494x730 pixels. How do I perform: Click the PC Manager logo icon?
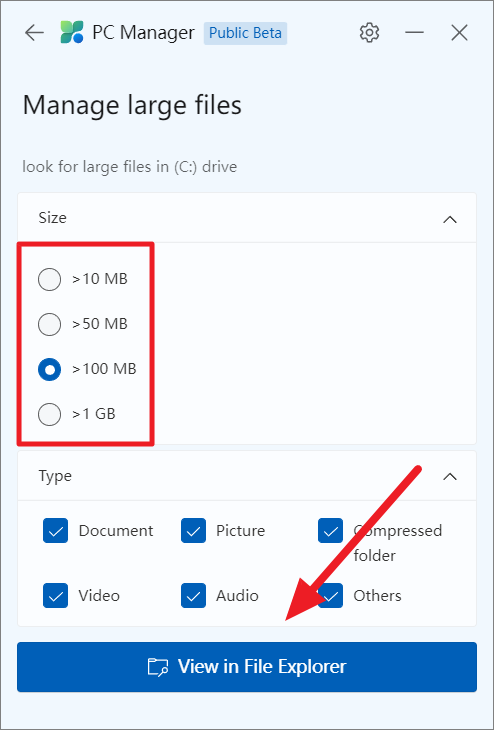point(72,33)
